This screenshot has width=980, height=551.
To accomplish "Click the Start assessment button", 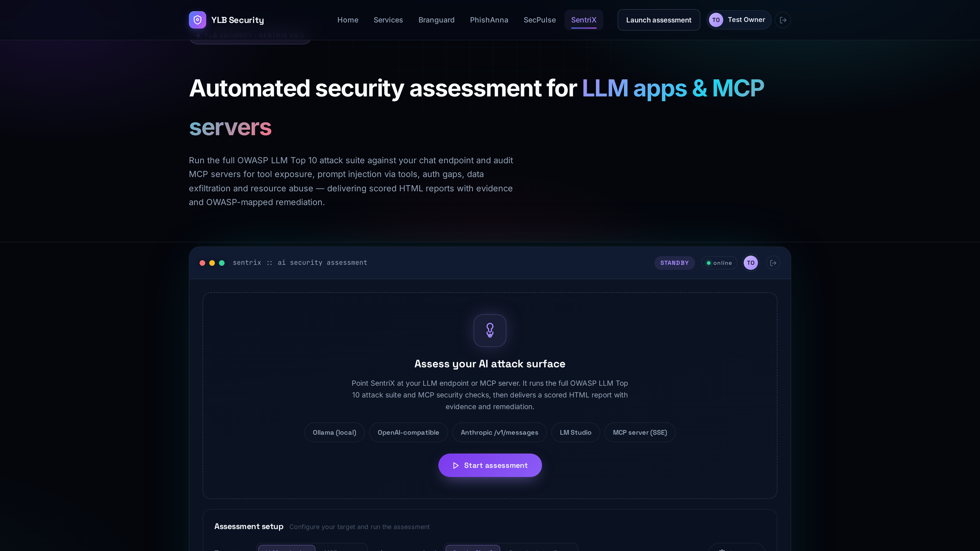I will tap(490, 465).
